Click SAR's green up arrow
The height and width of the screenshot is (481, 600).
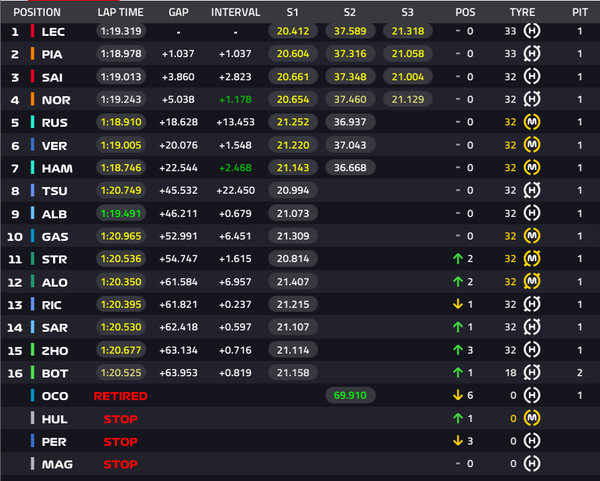458,327
